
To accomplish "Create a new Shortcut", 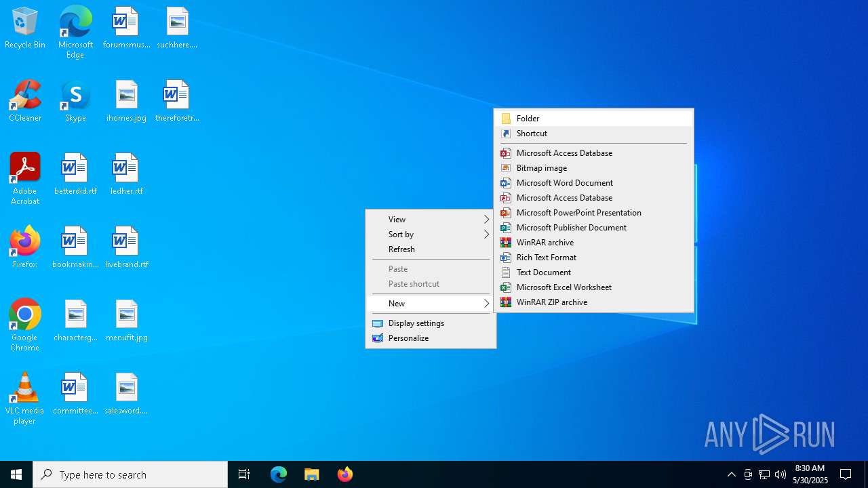I will click(x=593, y=134).
